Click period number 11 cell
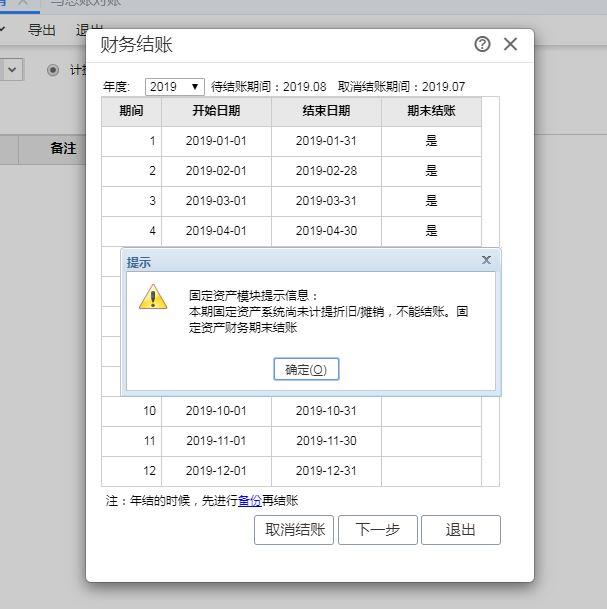 [x=131, y=441]
